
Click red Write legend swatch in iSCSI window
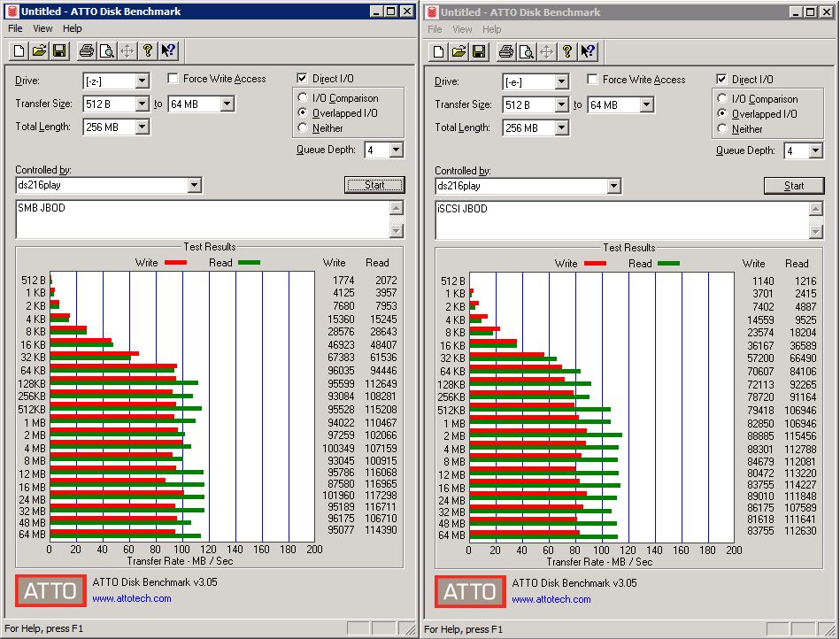point(595,264)
